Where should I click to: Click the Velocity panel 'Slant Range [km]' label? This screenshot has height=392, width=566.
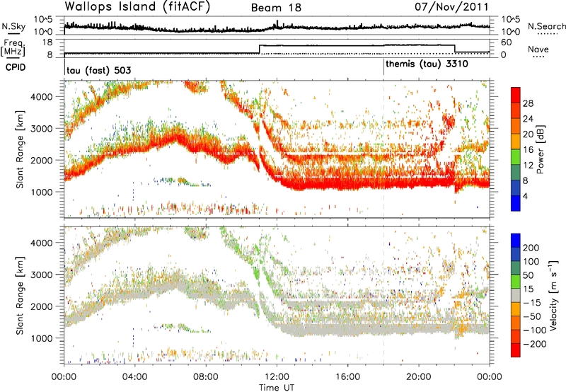coord(20,296)
